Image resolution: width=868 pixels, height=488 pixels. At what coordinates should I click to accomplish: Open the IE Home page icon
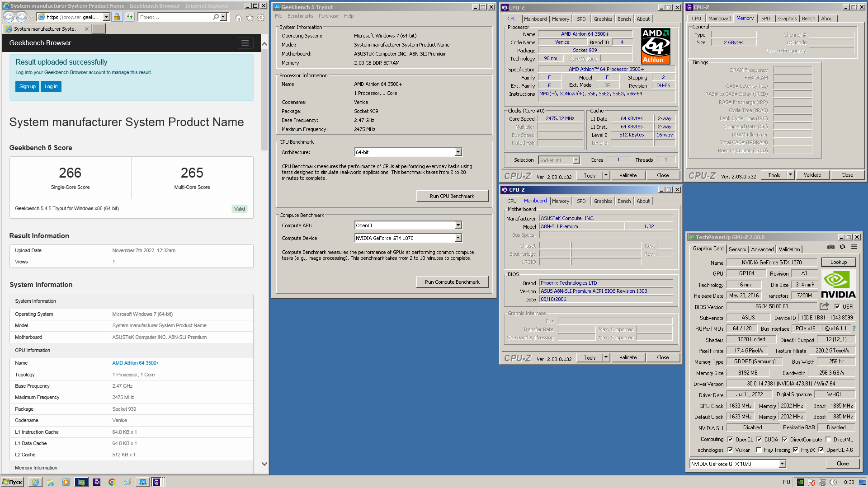tap(239, 18)
